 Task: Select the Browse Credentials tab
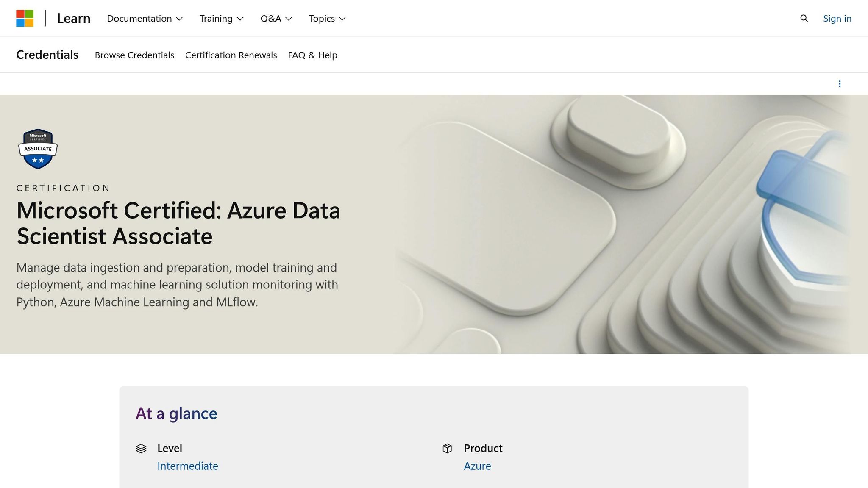(134, 55)
